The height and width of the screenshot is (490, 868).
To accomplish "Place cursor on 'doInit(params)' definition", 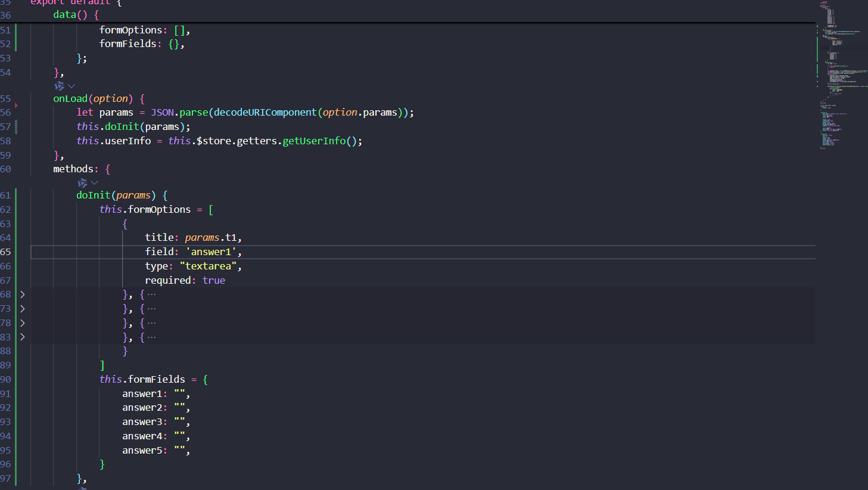I will pos(116,196).
